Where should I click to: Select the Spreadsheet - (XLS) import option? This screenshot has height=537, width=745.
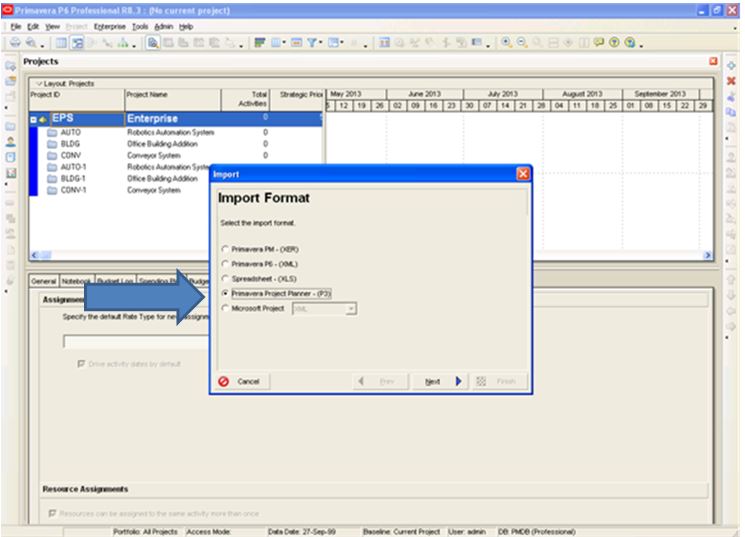click(225, 278)
